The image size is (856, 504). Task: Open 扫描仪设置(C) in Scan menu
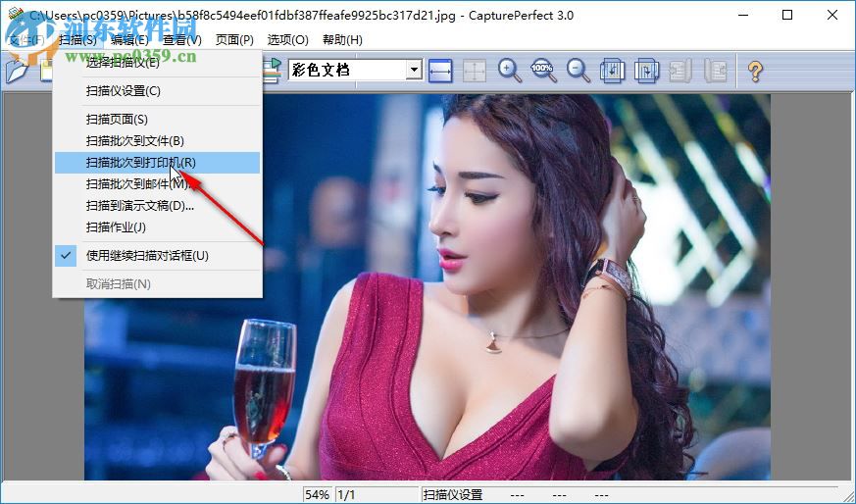(x=157, y=90)
